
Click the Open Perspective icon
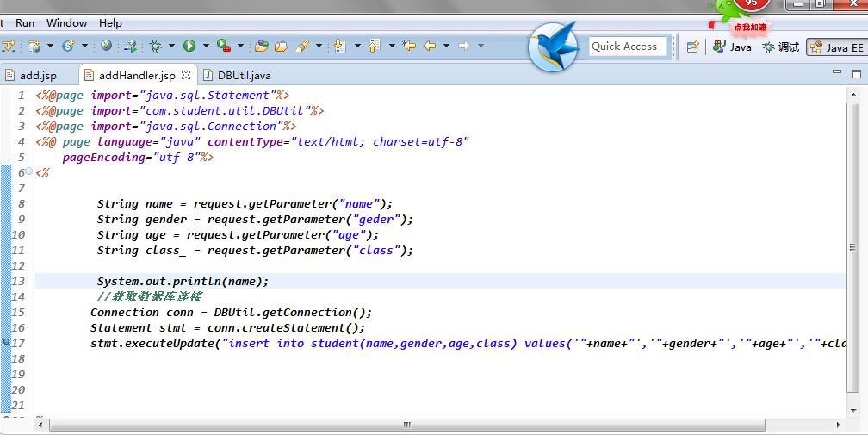click(692, 47)
